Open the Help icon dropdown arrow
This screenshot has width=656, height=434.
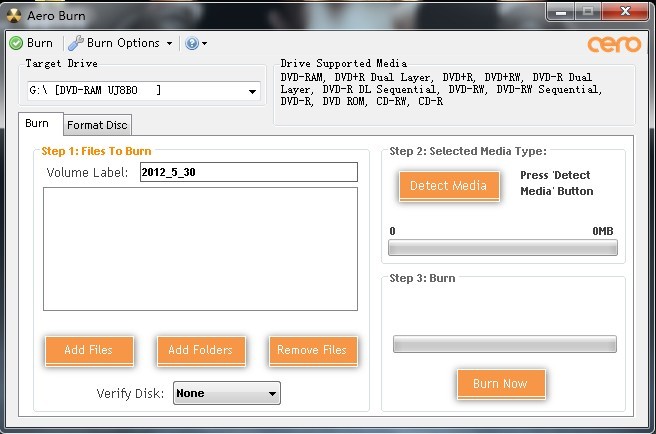coord(204,44)
